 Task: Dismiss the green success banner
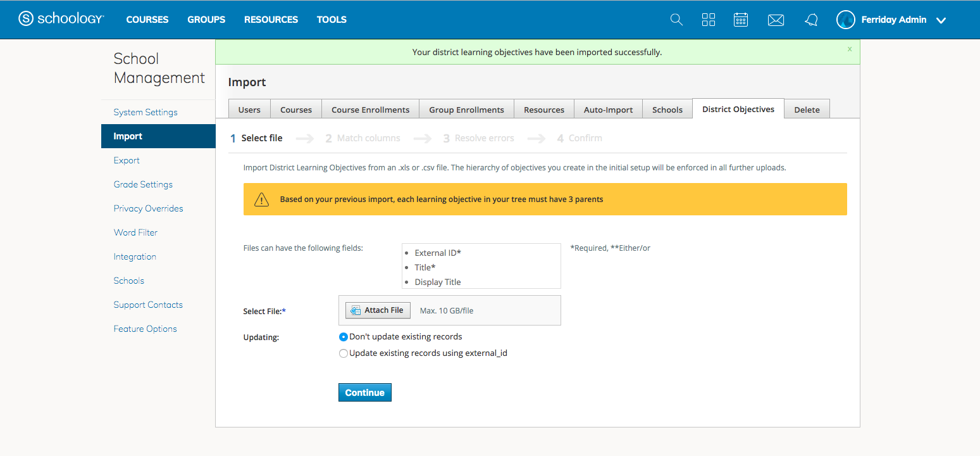[x=850, y=49]
